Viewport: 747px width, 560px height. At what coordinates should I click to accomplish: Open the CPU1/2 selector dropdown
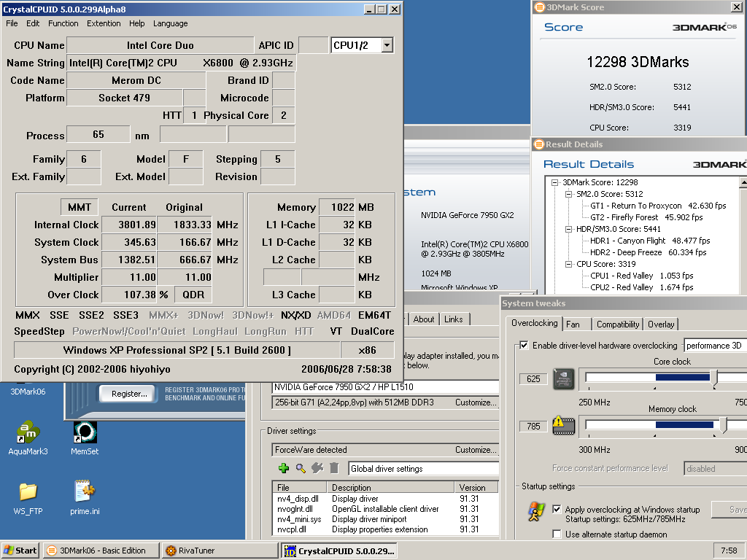[x=387, y=45]
